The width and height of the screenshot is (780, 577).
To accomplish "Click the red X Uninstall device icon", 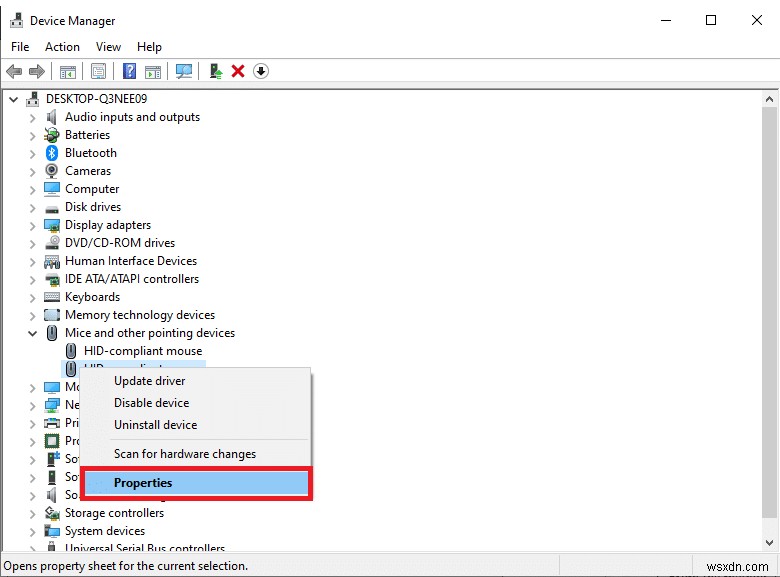I will pos(238,71).
